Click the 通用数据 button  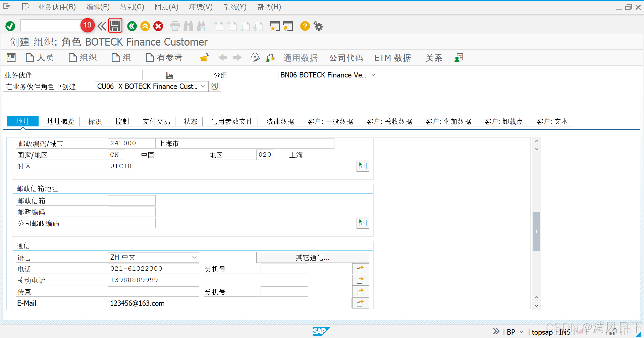click(300, 58)
